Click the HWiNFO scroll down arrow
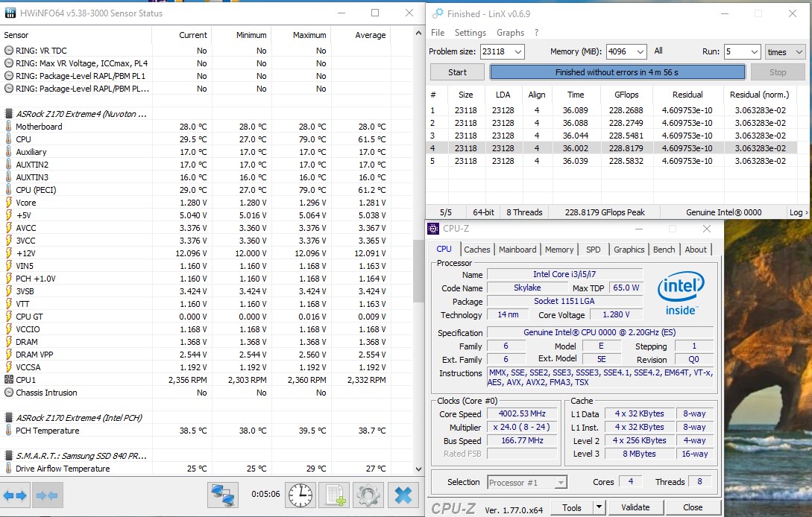 point(418,469)
